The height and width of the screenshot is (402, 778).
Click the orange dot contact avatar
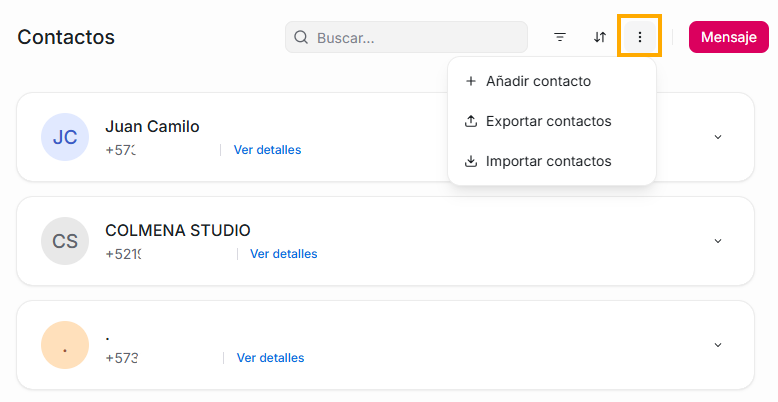(65, 345)
